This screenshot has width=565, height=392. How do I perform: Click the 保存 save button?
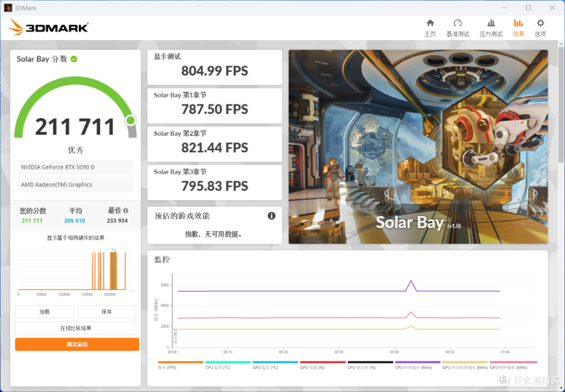coord(107,311)
